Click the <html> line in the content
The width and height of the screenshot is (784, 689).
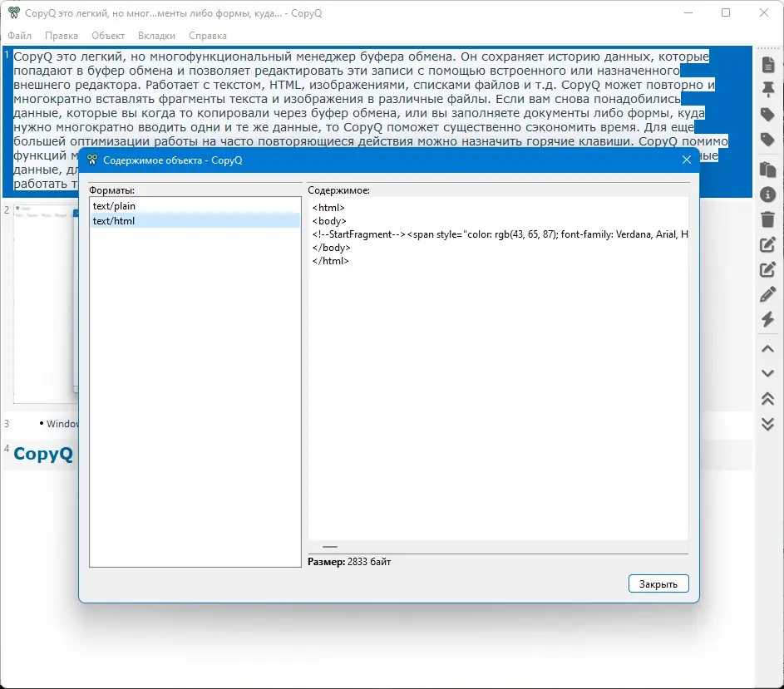[x=328, y=208]
